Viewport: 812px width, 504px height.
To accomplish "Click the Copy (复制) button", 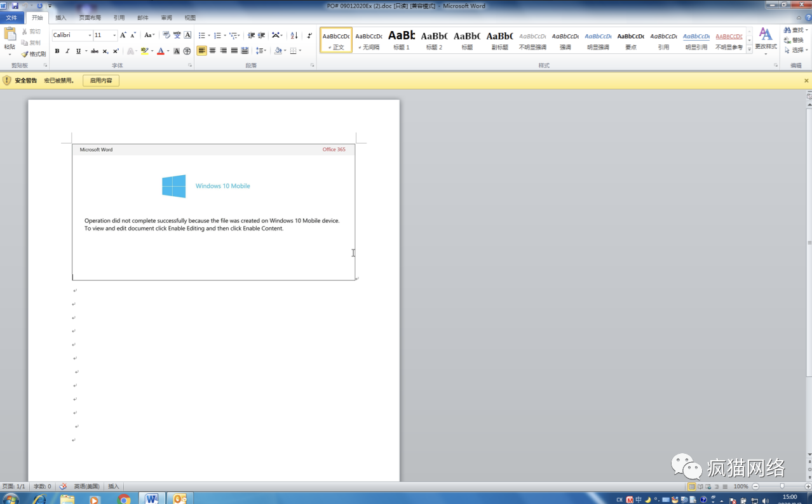I will tap(31, 43).
